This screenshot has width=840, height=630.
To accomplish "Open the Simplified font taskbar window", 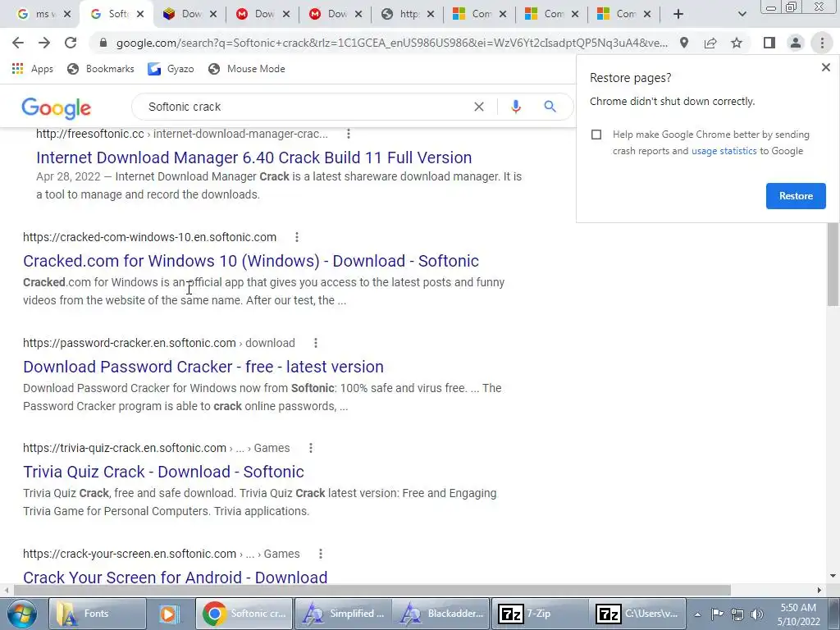I will 344,614.
